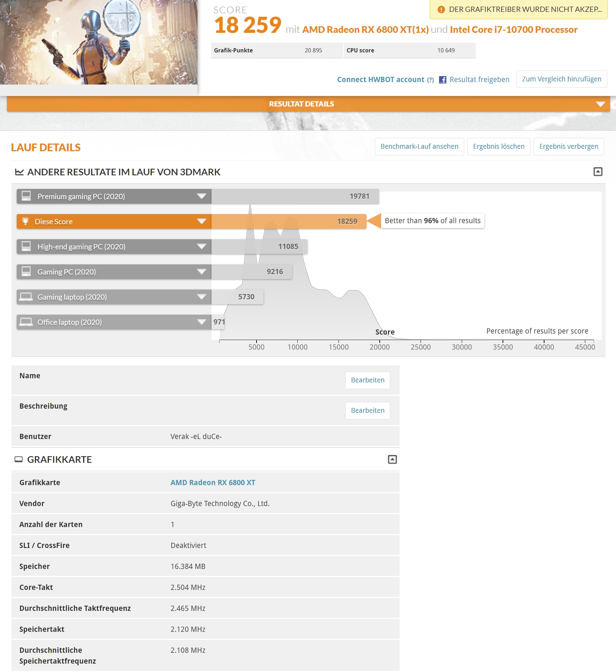The width and height of the screenshot is (616, 672).
Task: Open Benchmark-Lauf ansehen
Action: coord(420,146)
